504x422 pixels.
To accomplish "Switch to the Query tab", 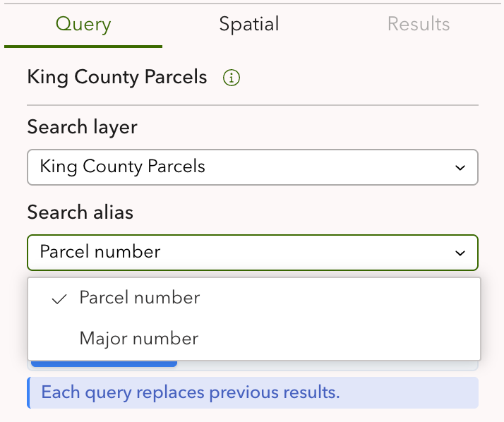I will 83,25.
